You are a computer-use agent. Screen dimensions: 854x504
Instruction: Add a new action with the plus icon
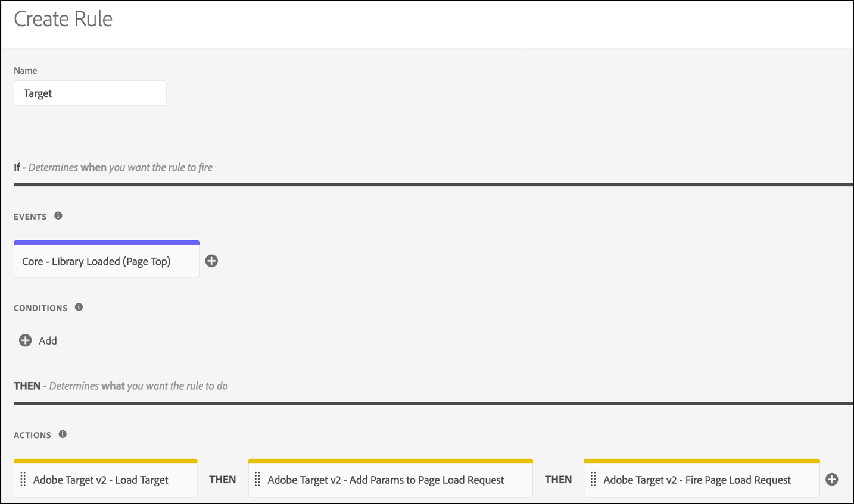click(832, 480)
